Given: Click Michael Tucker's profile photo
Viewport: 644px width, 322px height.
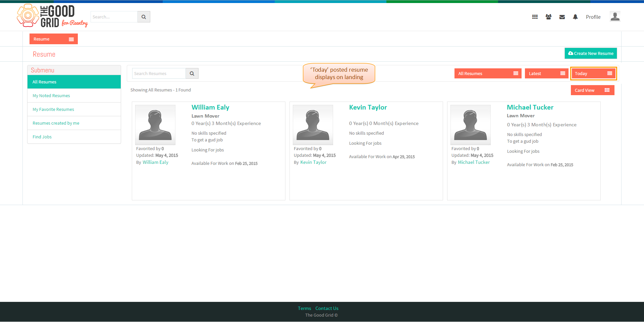Looking at the screenshot, I should point(471,125).
